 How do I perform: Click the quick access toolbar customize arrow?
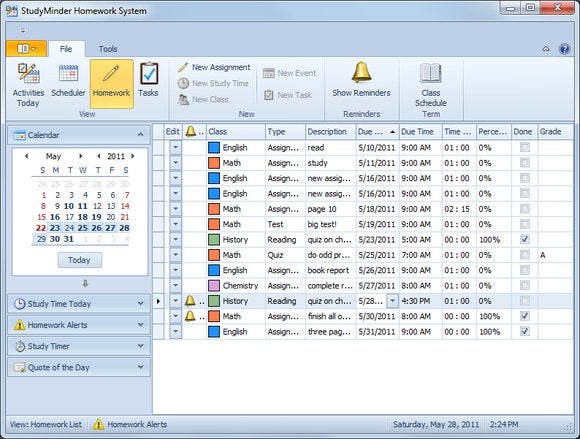tap(23, 31)
